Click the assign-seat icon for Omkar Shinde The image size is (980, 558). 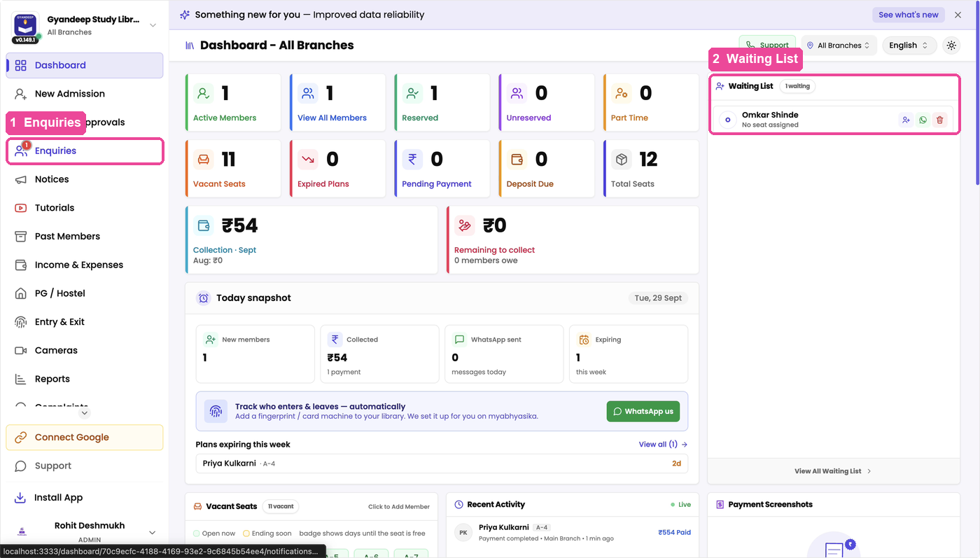tap(906, 120)
